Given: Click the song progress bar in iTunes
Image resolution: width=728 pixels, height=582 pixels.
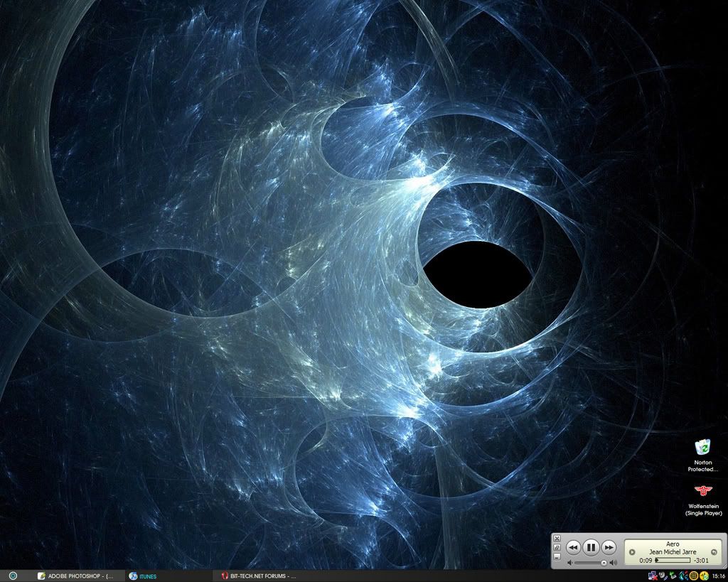Looking at the screenshot, I should coord(673,560).
